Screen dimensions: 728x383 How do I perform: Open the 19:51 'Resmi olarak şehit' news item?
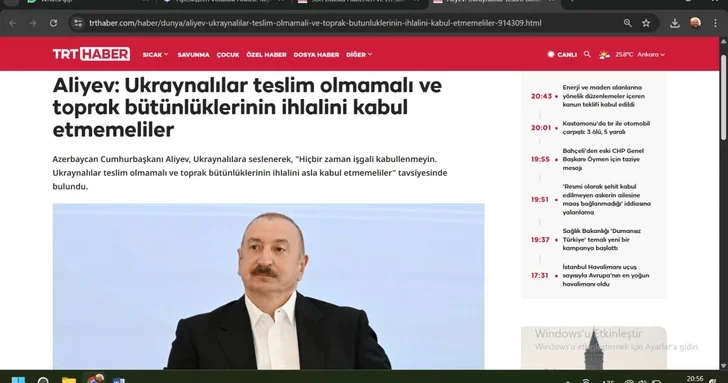[592, 199]
